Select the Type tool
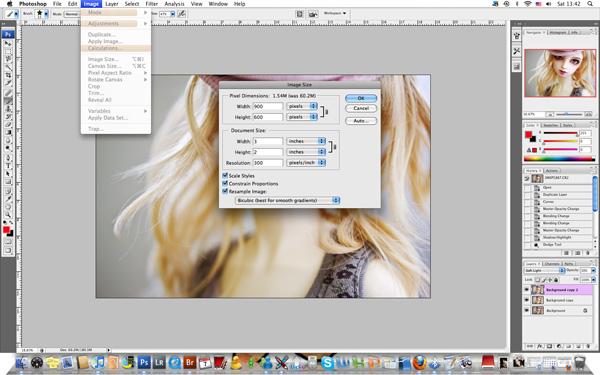The image size is (600, 375). pos(8,166)
